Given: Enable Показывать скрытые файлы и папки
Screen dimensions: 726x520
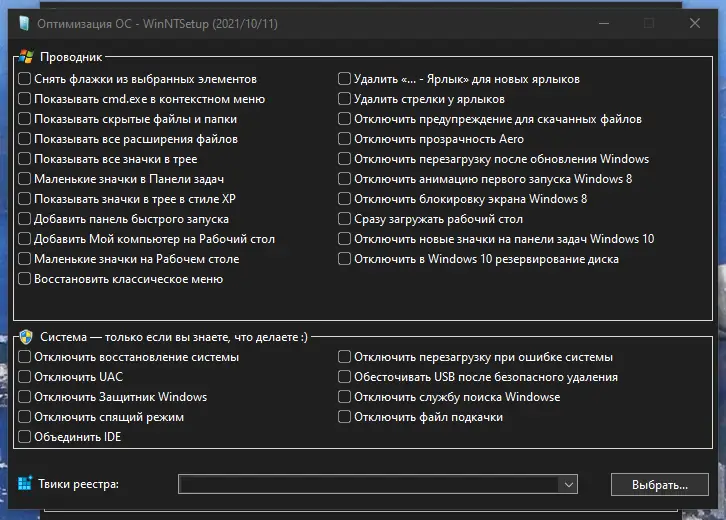Looking at the screenshot, I should point(25,119).
